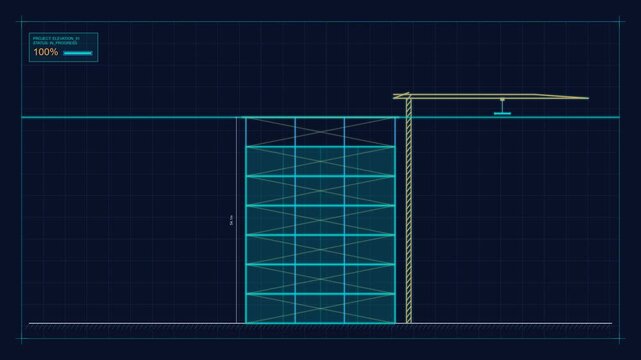
Task: Select the hatched yellow crane mast
Action: pyautogui.click(x=409, y=210)
